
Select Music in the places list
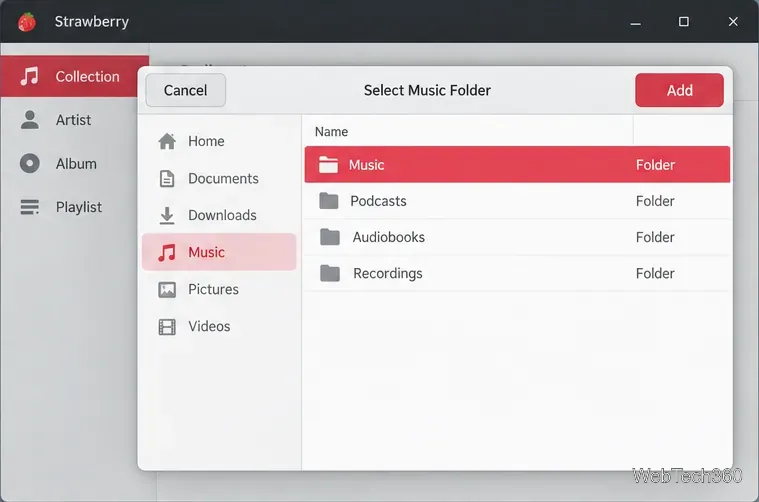(x=219, y=252)
